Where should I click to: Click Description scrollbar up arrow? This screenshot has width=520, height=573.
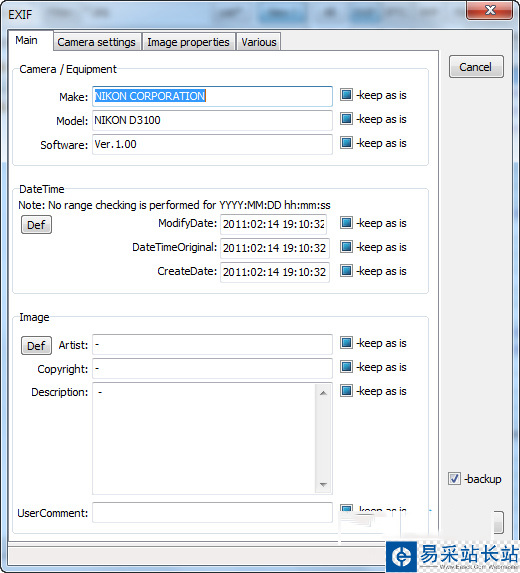tap(323, 393)
